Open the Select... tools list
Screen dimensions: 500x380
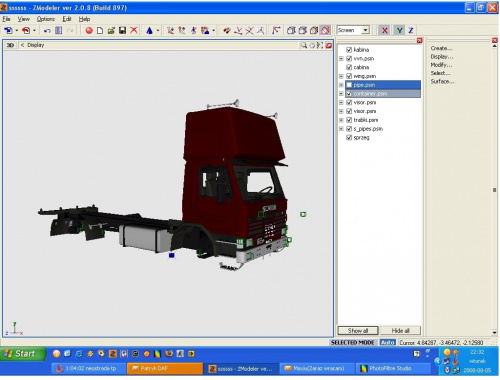[440, 73]
